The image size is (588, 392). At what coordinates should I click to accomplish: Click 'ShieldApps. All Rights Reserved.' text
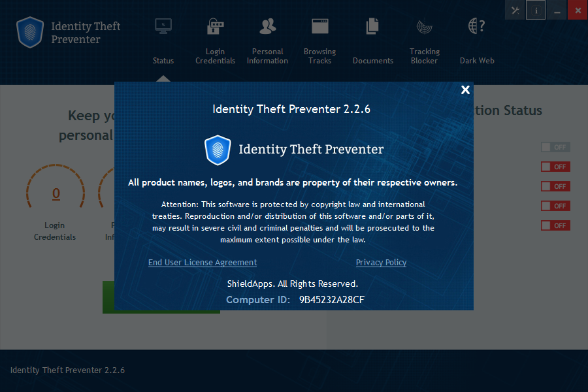click(293, 284)
